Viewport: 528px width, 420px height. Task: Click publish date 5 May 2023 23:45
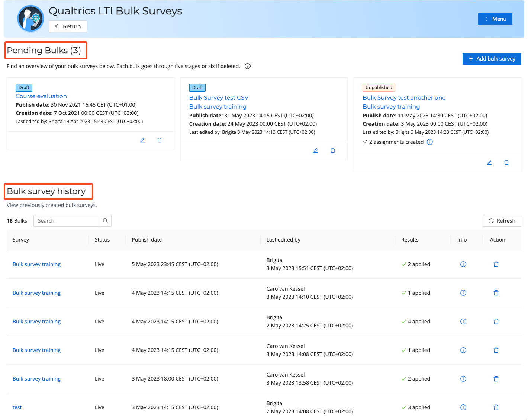175,264
